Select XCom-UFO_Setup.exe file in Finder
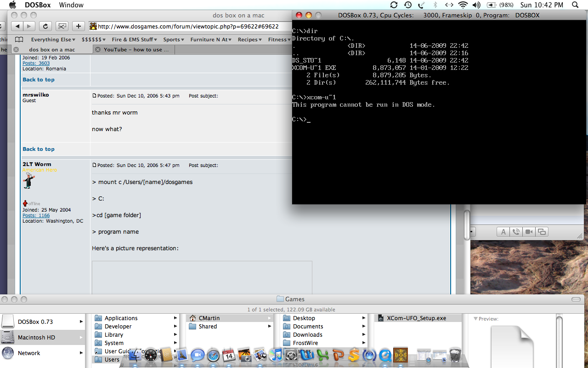588x368 pixels. [x=418, y=318]
